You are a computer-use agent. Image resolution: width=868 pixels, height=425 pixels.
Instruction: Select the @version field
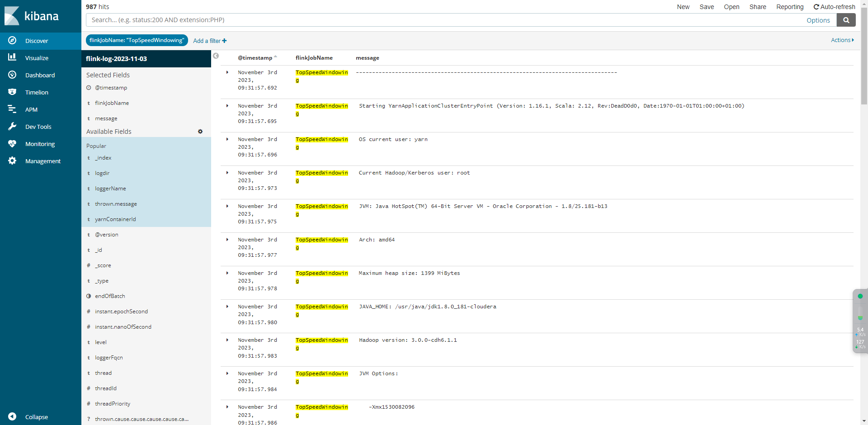coord(107,235)
